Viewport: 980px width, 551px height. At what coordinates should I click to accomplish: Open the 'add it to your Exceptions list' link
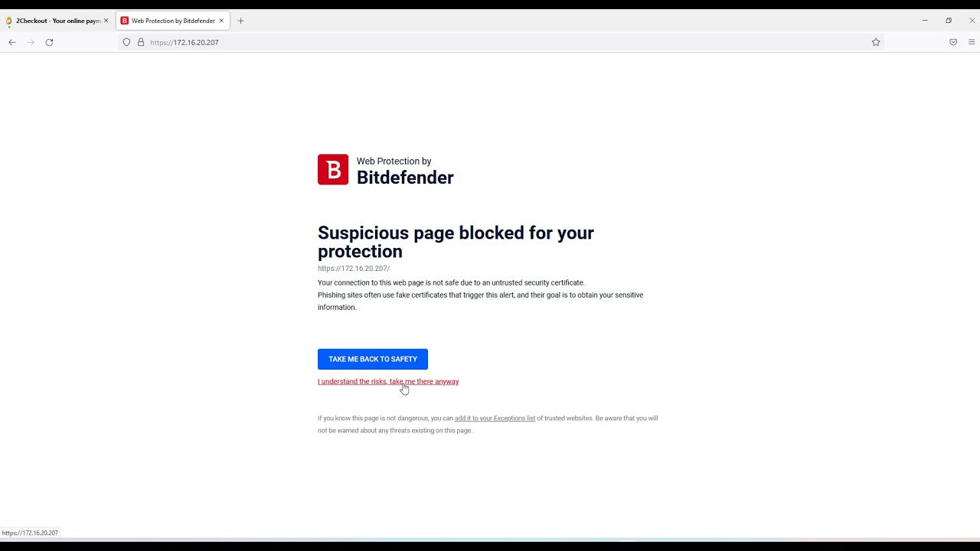click(495, 419)
